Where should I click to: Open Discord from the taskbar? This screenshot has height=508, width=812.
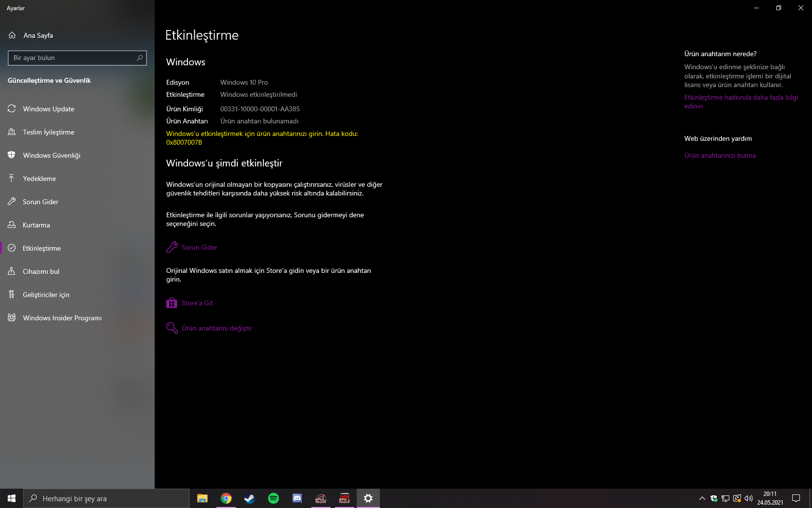tap(297, 498)
